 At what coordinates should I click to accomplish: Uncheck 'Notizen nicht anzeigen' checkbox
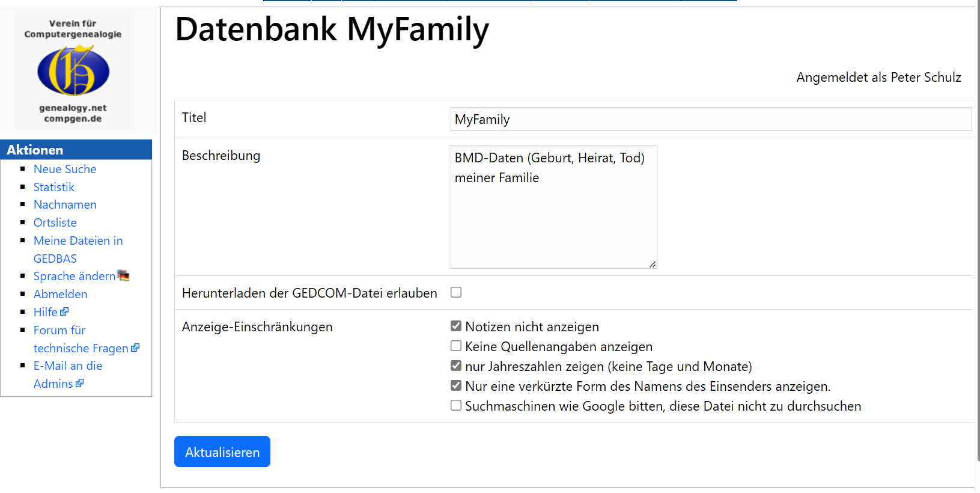(x=456, y=326)
